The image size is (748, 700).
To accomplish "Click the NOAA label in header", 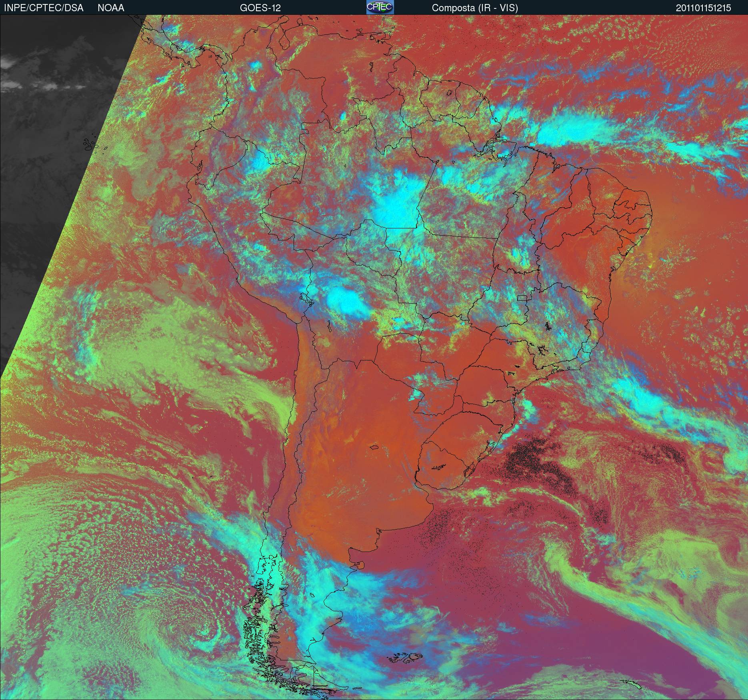I will coord(111,8).
